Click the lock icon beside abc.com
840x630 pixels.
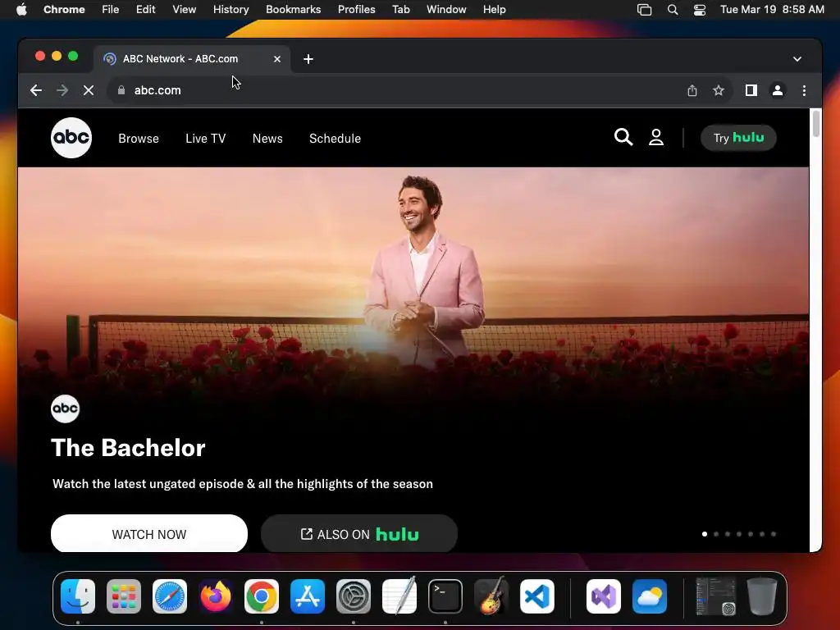(121, 90)
